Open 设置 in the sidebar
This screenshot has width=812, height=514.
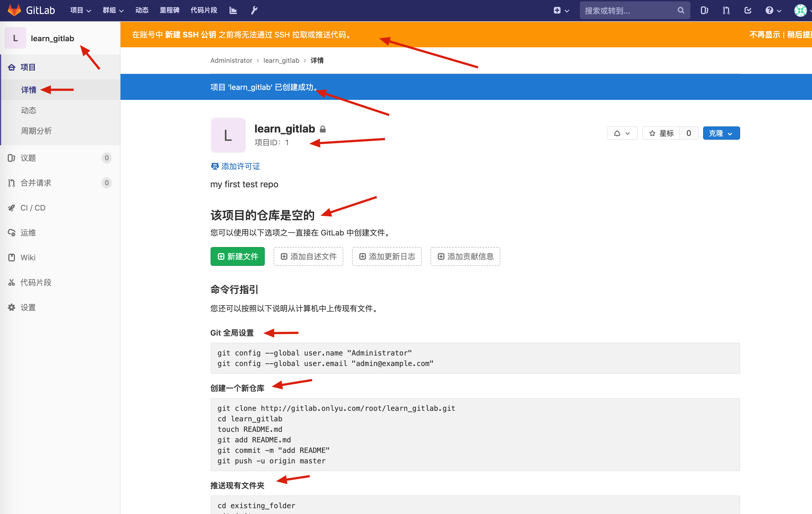click(x=60, y=307)
